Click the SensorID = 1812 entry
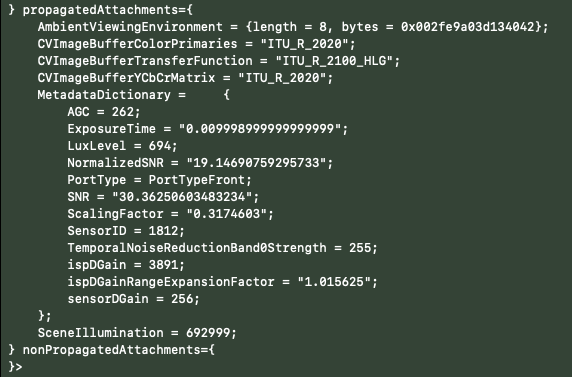The width and height of the screenshot is (572, 377). click(x=126, y=231)
